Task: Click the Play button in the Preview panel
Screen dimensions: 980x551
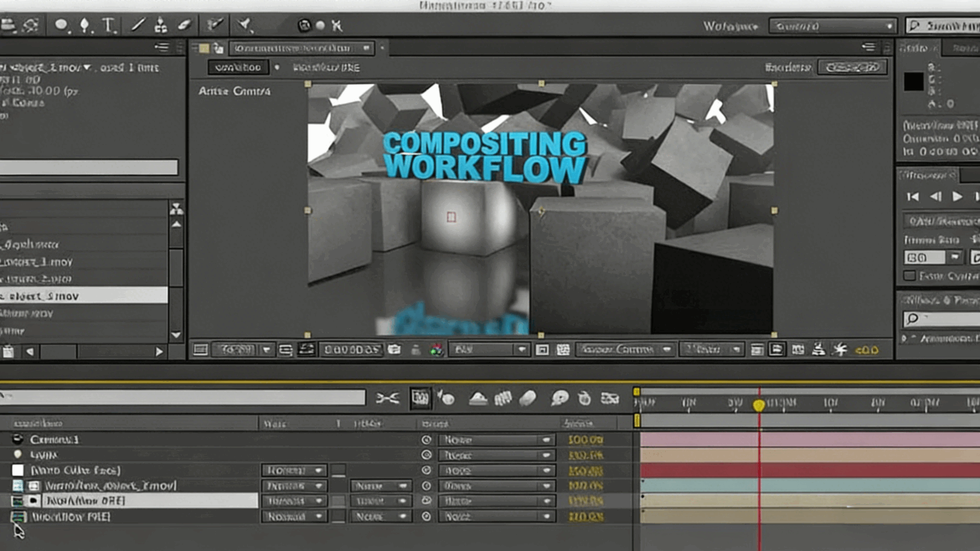Action: (x=956, y=196)
